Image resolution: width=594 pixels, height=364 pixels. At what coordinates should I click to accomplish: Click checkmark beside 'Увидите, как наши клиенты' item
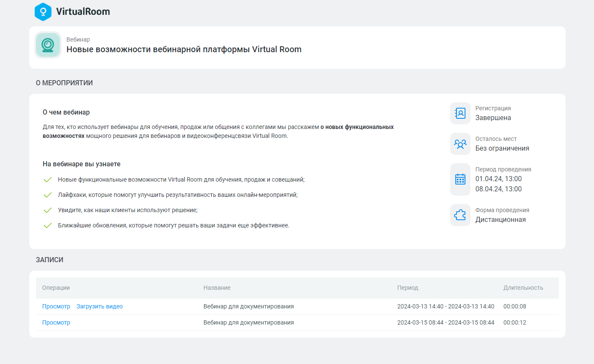point(48,210)
